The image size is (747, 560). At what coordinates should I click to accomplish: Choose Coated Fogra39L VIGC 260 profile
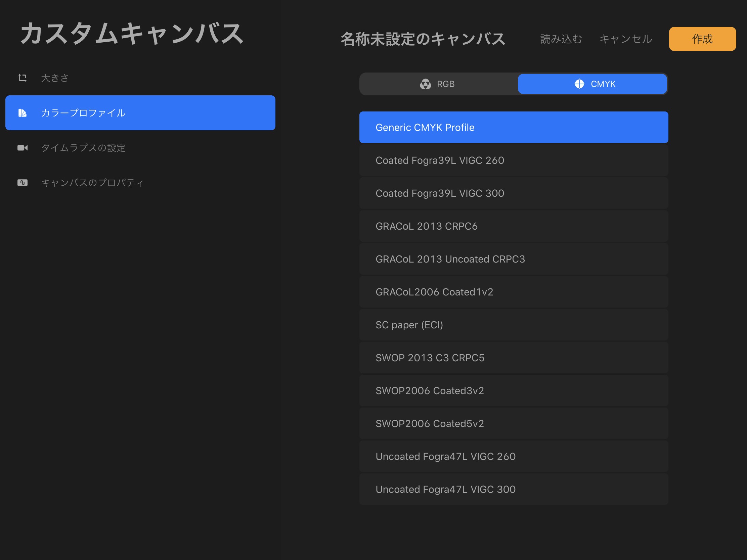[514, 160]
